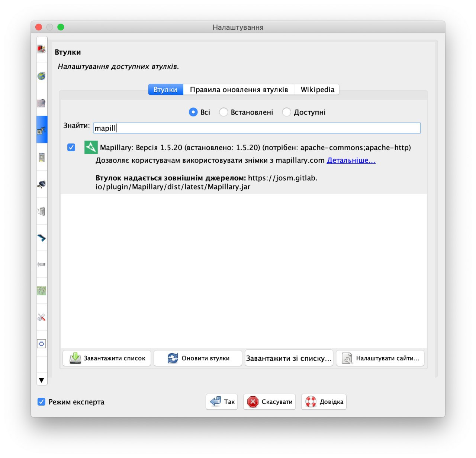The image size is (476, 458).
Task: Click the Втулки heading text
Action: click(68, 52)
